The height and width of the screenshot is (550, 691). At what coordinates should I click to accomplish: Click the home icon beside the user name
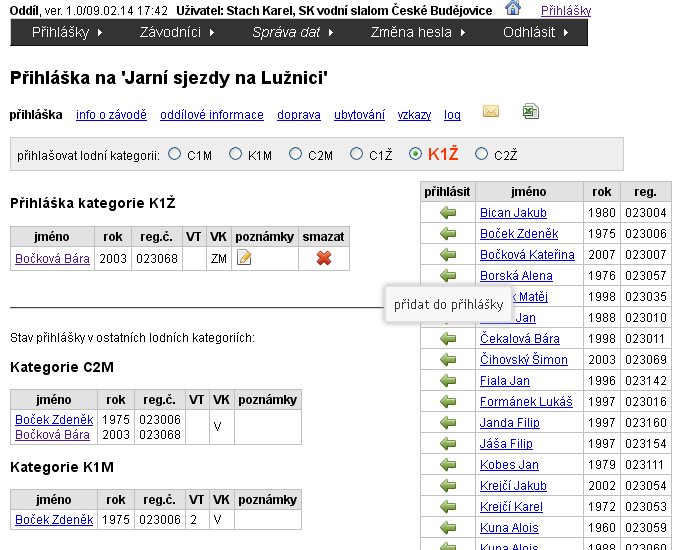[x=513, y=8]
